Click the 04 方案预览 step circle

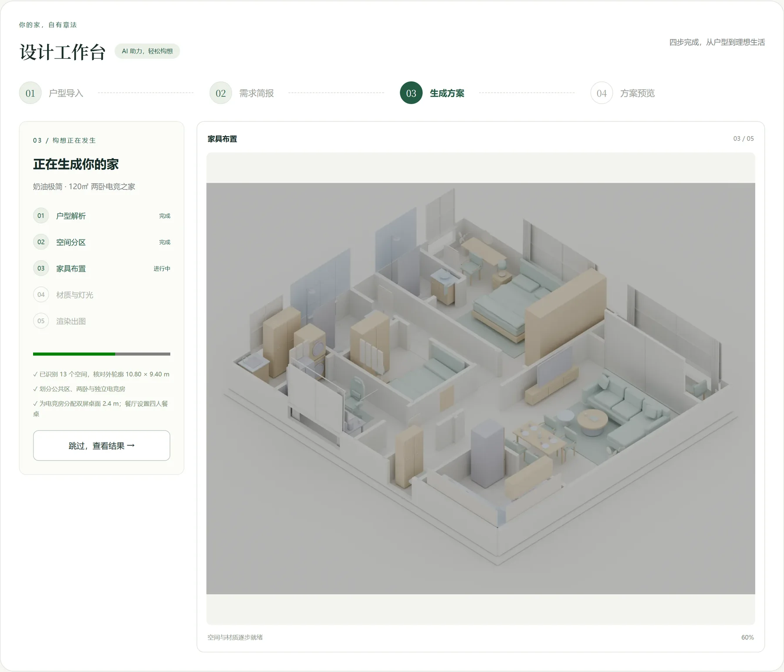pyautogui.click(x=602, y=93)
